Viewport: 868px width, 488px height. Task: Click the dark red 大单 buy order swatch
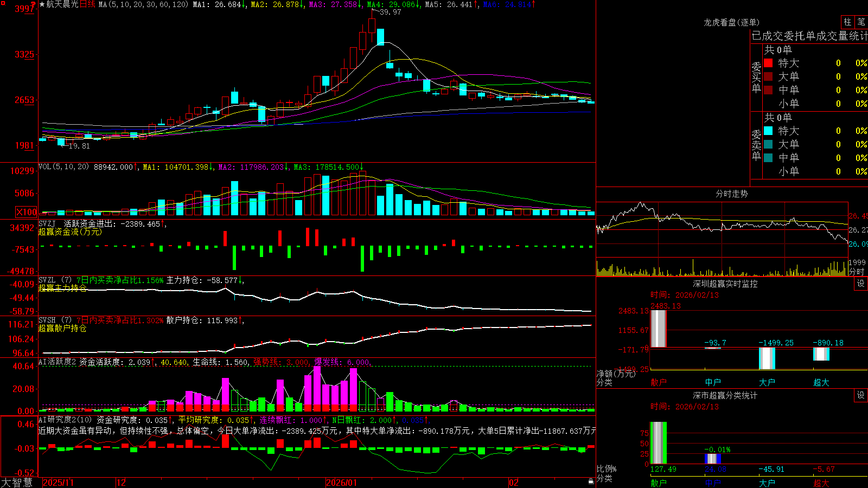(768, 76)
